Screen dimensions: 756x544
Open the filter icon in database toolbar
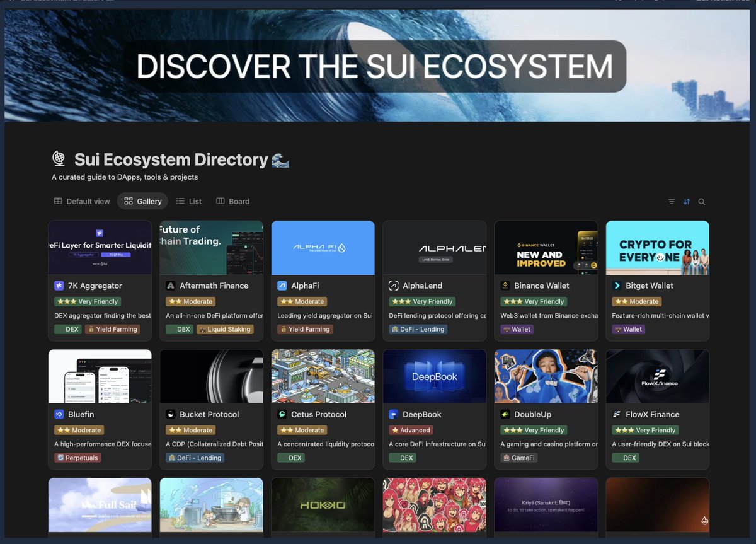(x=672, y=202)
